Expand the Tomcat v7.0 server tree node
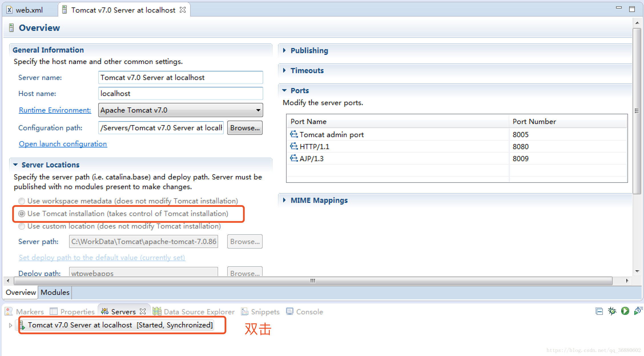The image size is (644, 356). (10, 325)
